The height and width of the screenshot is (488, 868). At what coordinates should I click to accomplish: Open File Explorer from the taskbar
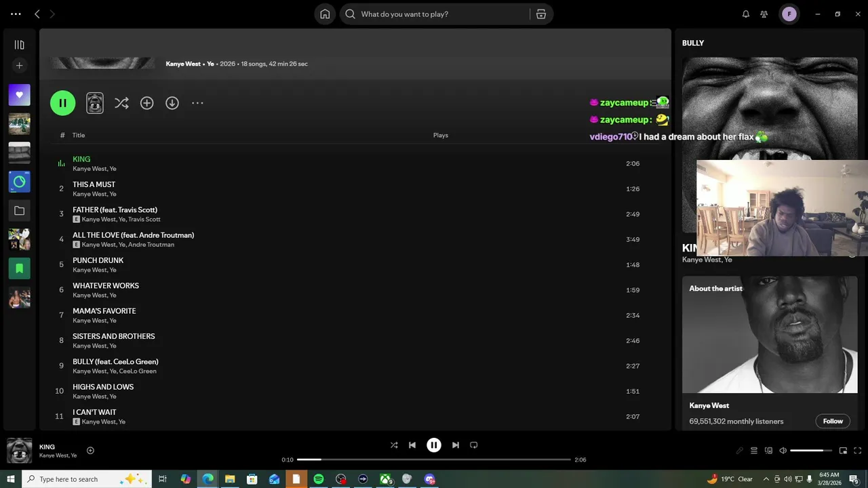click(230, 479)
